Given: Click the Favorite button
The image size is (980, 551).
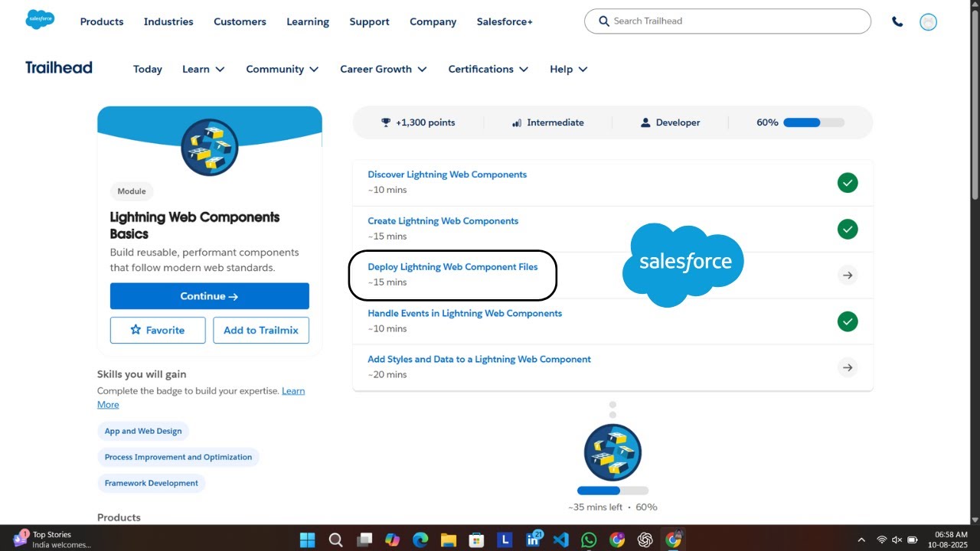Looking at the screenshot, I should (158, 330).
